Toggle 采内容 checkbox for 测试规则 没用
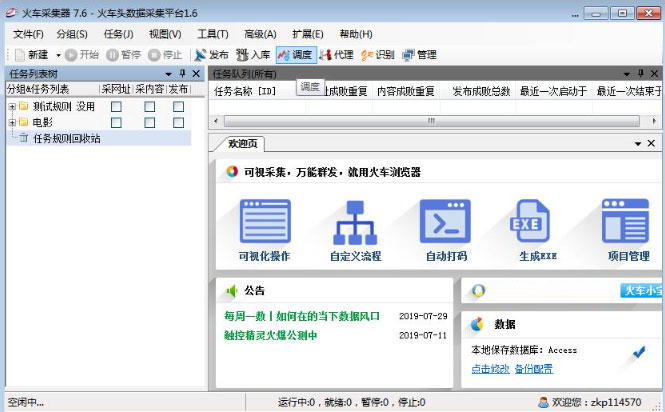Viewport: 665px width, 412px height. [150, 107]
